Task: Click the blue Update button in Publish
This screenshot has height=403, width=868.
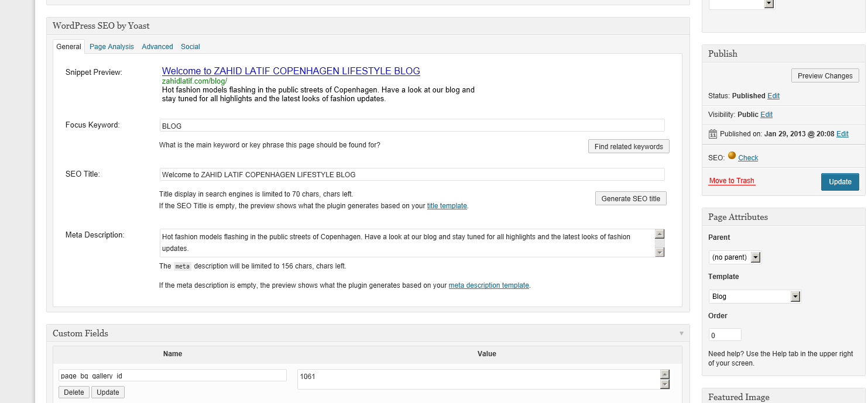Action: tap(840, 182)
